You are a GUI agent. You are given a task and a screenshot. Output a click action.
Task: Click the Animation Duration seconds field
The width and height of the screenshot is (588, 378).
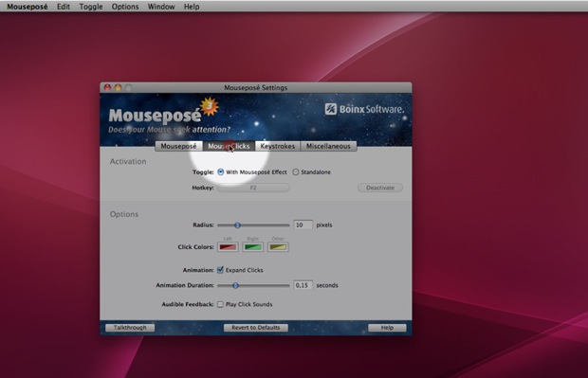[x=303, y=285]
